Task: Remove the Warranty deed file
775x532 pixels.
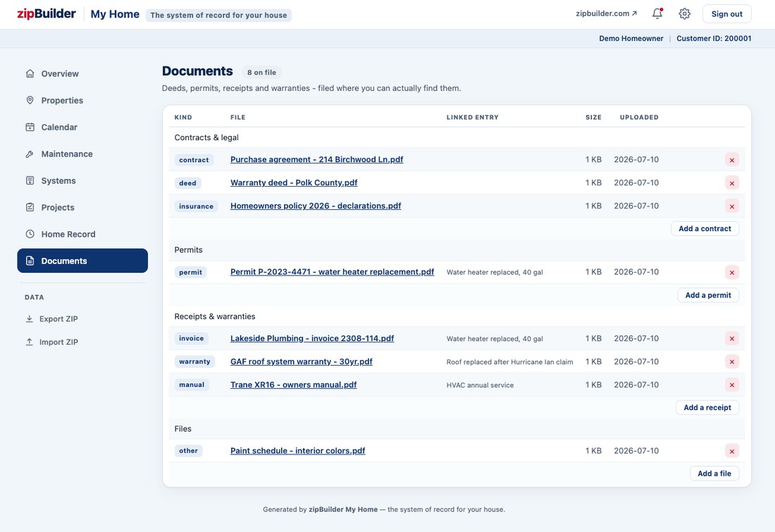Action: pyautogui.click(x=732, y=183)
